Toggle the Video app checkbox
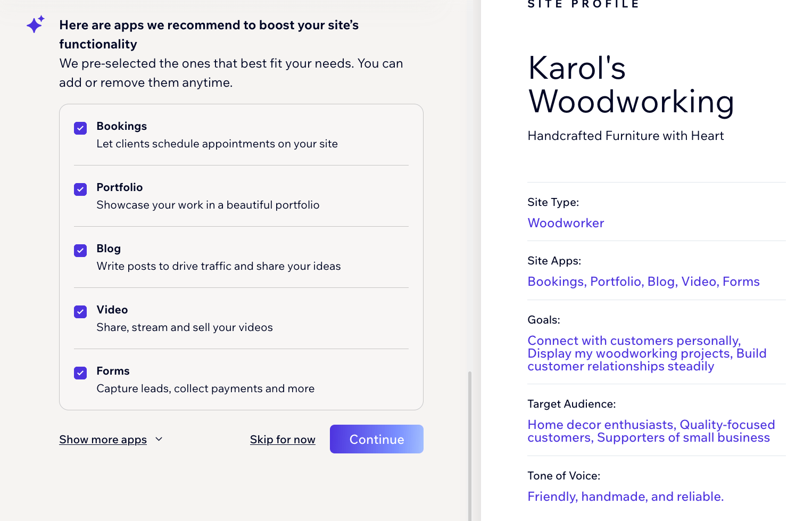The width and height of the screenshot is (812, 521). tap(80, 312)
